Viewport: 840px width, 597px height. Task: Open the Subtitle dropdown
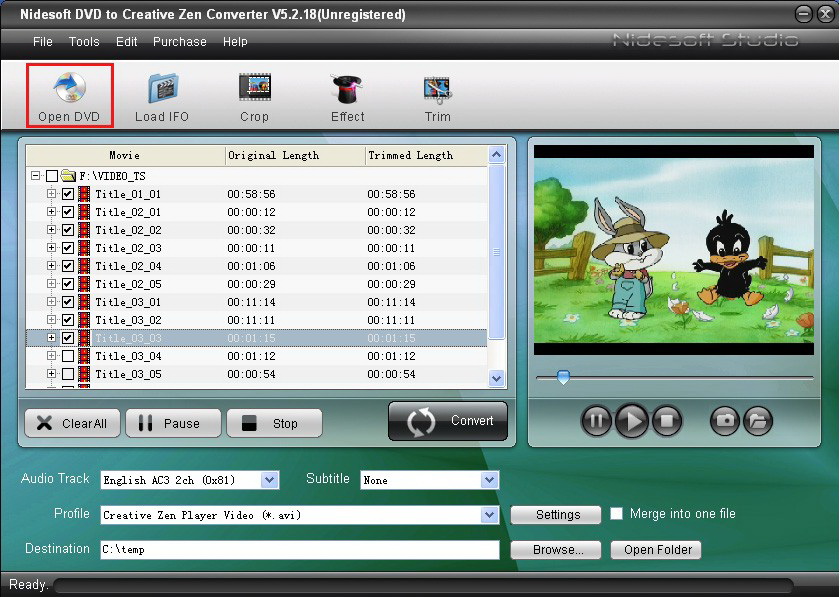489,480
